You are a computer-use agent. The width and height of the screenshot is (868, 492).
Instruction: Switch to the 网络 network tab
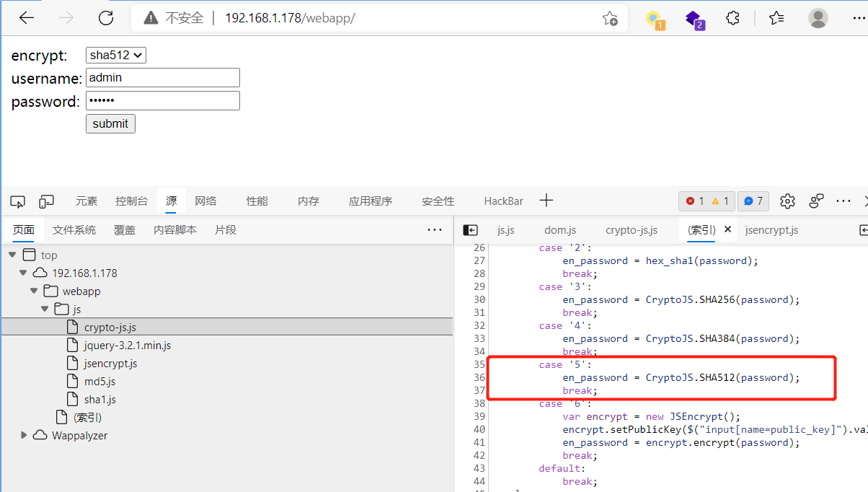pos(205,201)
